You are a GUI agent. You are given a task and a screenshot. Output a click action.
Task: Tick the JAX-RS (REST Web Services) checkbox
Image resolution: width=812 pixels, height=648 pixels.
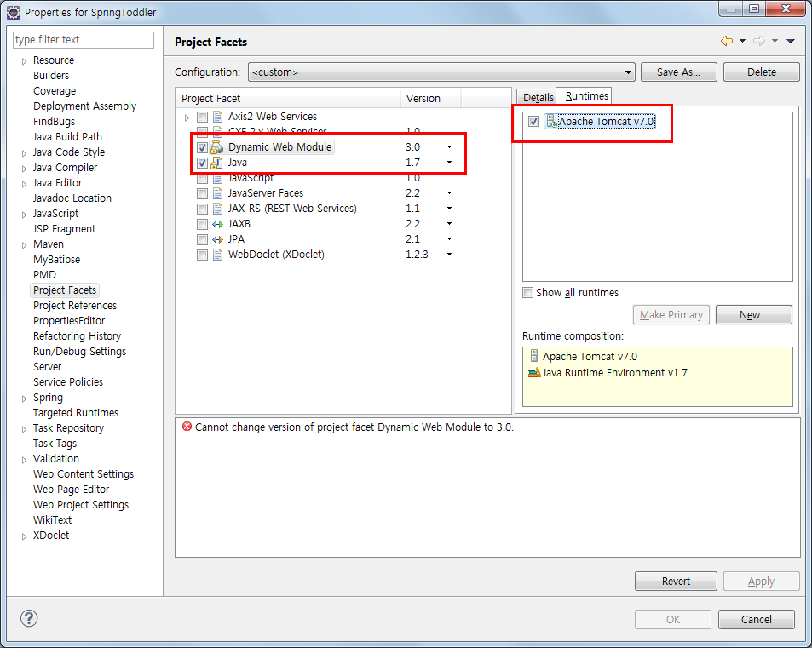202,209
